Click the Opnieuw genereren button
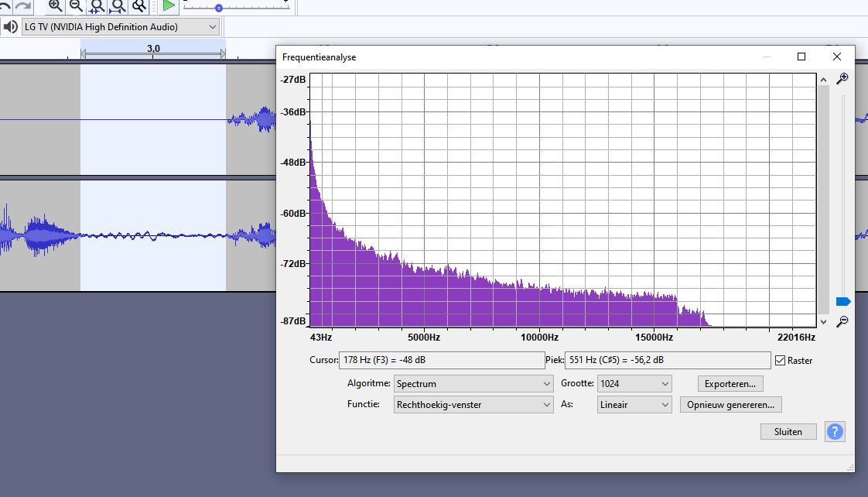Screen dimensions: 868x497 pos(731,404)
